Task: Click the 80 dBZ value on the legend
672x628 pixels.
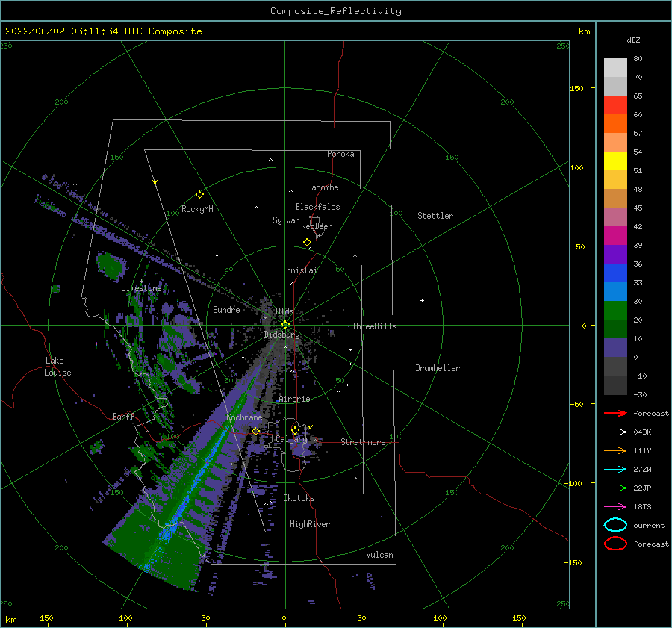Action: [x=638, y=59]
